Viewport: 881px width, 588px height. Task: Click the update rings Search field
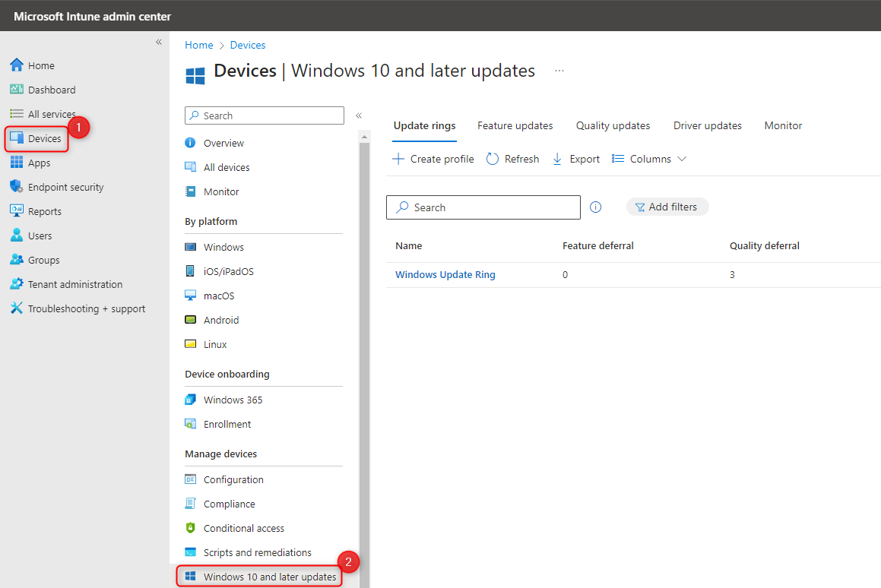[483, 207]
